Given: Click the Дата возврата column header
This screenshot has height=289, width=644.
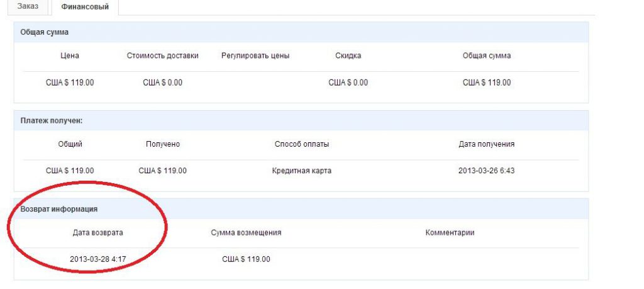Looking at the screenshot, I should (x=97, y=233).
